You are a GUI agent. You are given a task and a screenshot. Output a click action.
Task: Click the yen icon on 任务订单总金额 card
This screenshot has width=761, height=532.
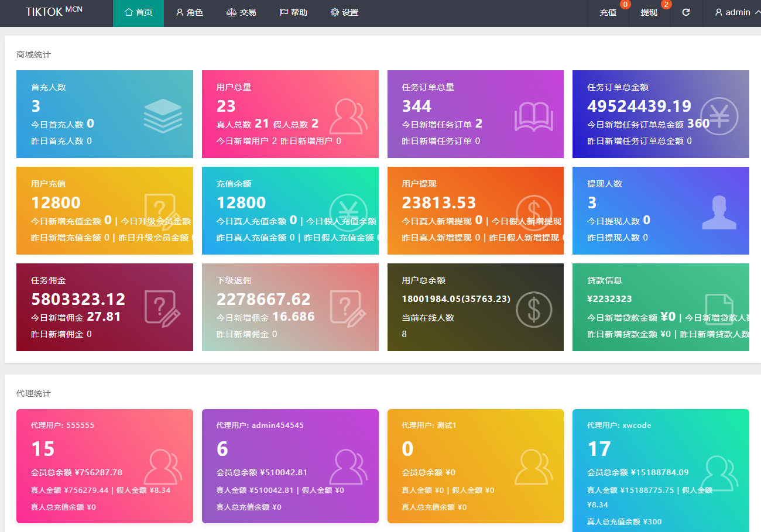[719, 116]
